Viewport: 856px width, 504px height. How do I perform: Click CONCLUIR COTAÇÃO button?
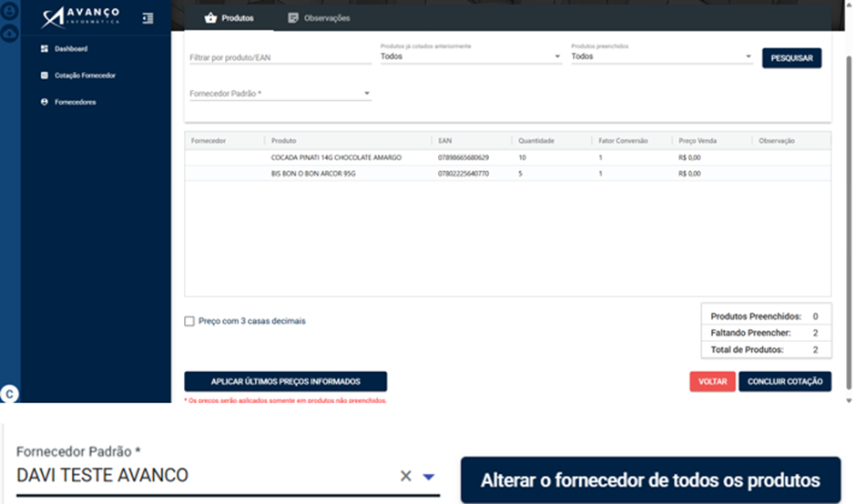coord(784,381)
